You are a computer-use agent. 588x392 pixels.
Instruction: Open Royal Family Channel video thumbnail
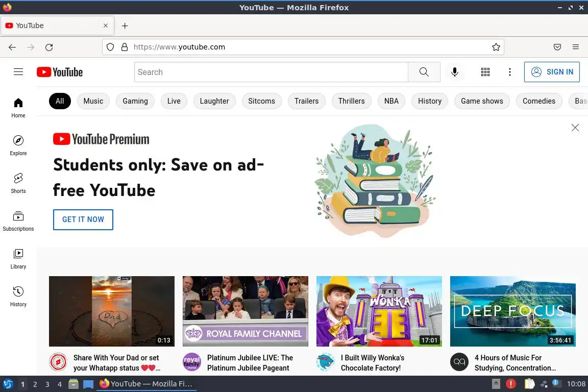245,311
